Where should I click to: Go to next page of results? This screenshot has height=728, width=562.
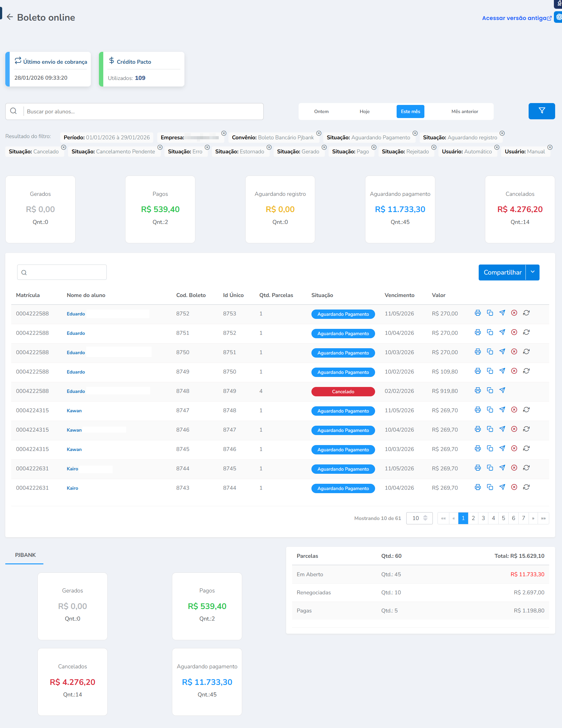tap(533, 518)
